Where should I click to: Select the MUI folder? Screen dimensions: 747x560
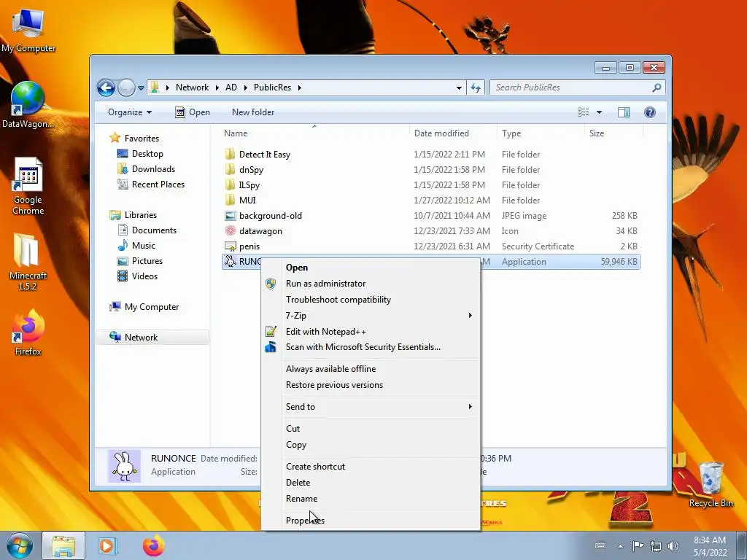point(247,200)
